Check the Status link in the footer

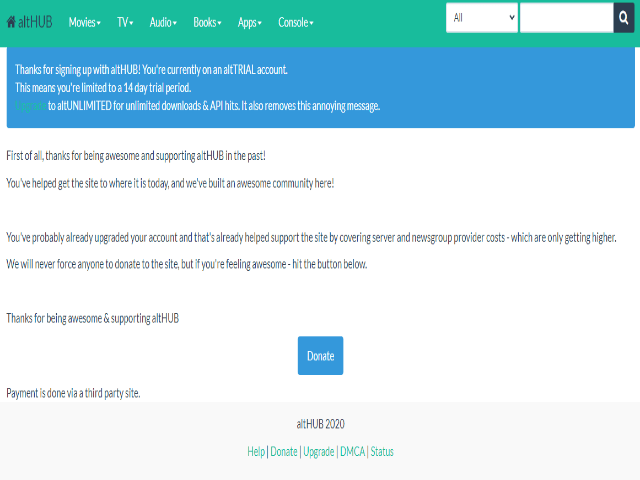point(382,452)
